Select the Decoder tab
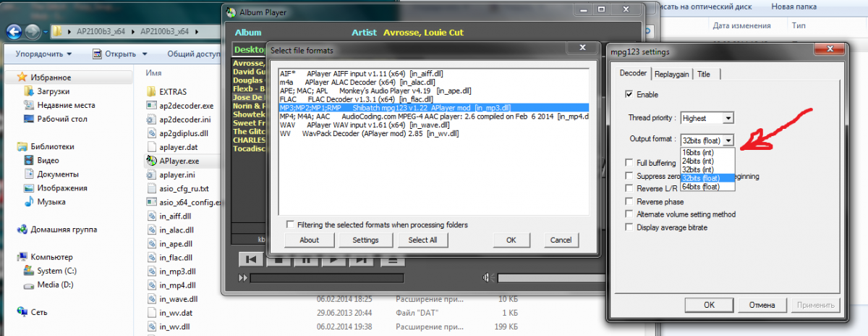 633,73
